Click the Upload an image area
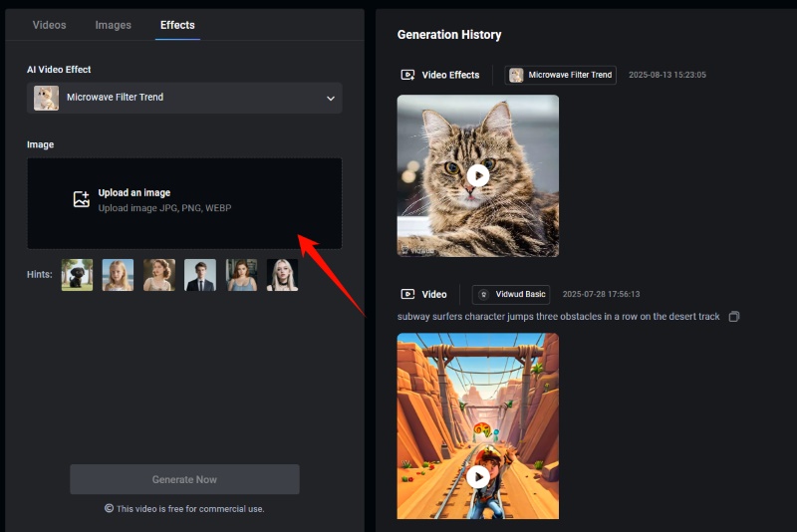 [x=184, y=203]
